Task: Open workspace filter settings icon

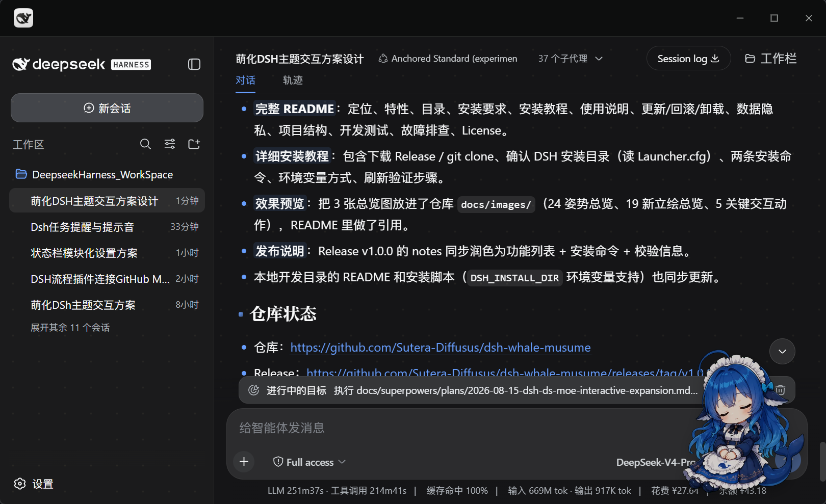Action: [170, 144]
